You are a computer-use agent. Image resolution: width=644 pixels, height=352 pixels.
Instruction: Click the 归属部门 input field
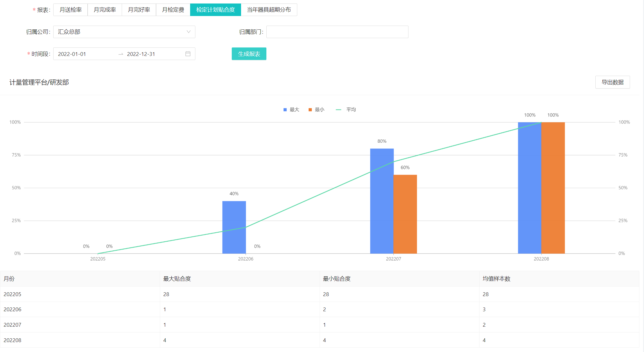pos(337,32)
